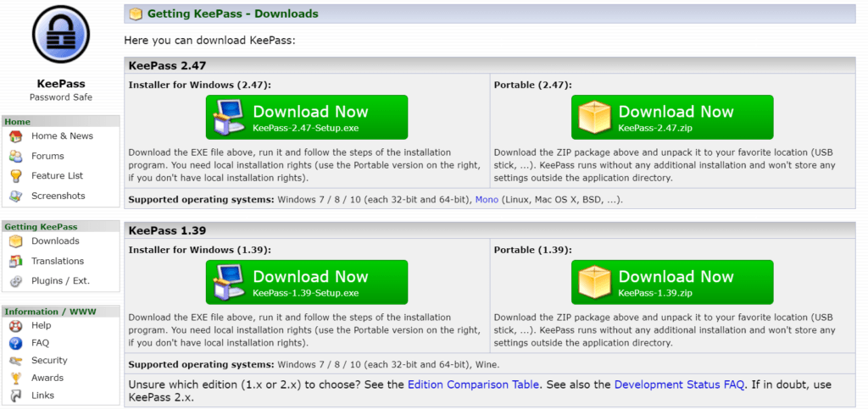The height and width of the screenshot is (409, 868).
Task: Follow the Mono link
Action: 487,200
